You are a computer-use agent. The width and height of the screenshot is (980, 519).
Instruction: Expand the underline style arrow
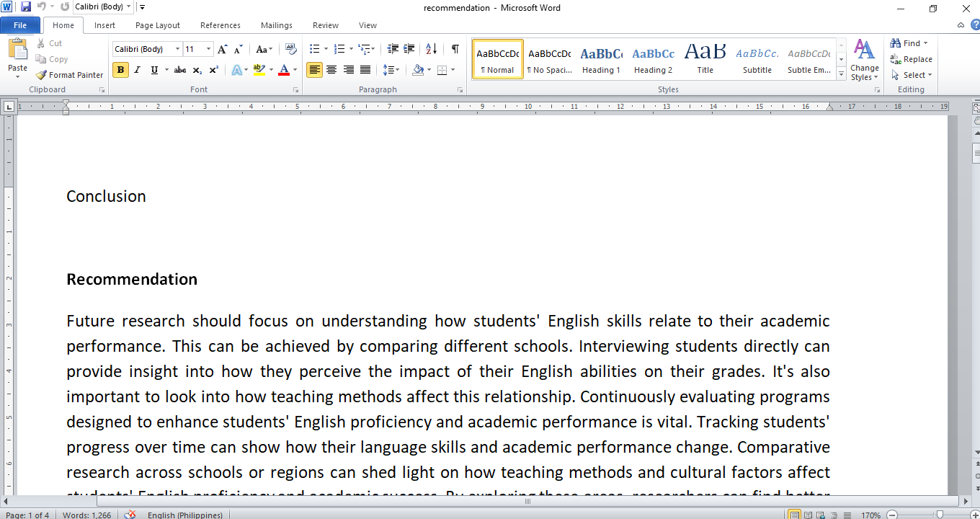pos(166,70)
